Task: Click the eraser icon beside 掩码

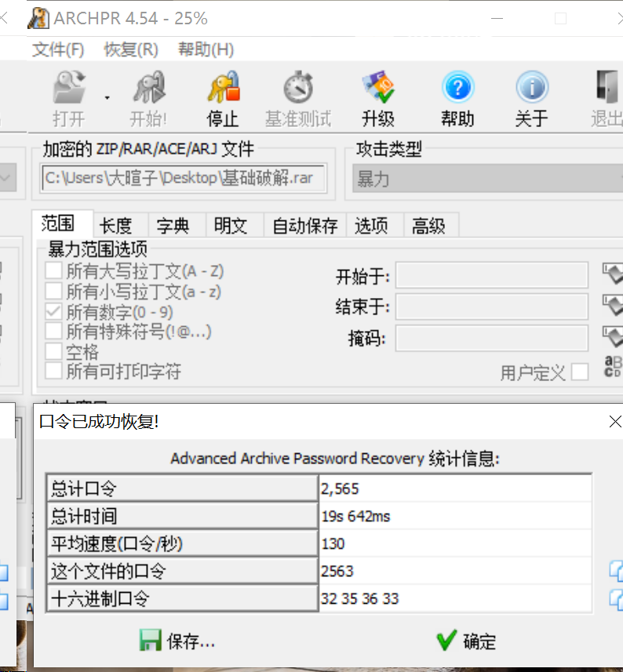Action: pos(613,337)
